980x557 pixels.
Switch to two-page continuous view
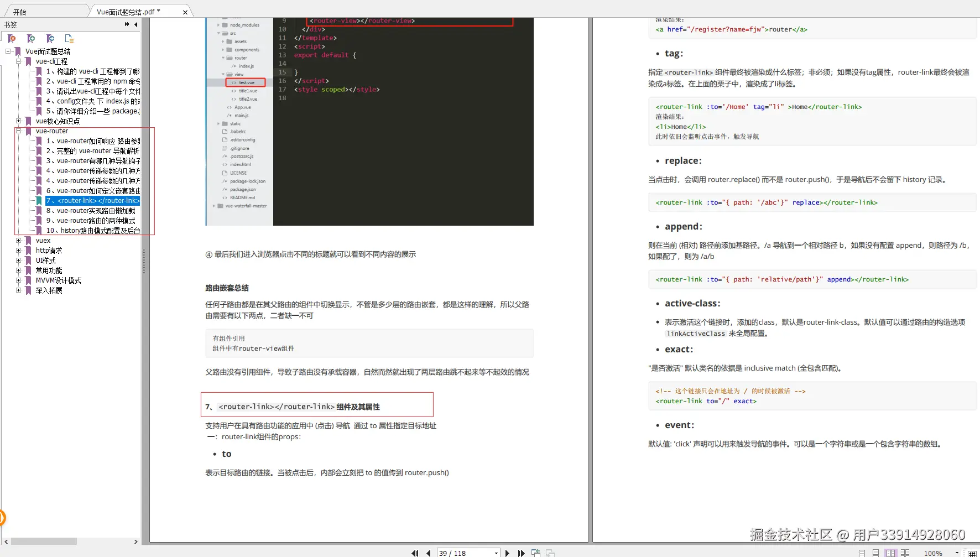point(905,553)
